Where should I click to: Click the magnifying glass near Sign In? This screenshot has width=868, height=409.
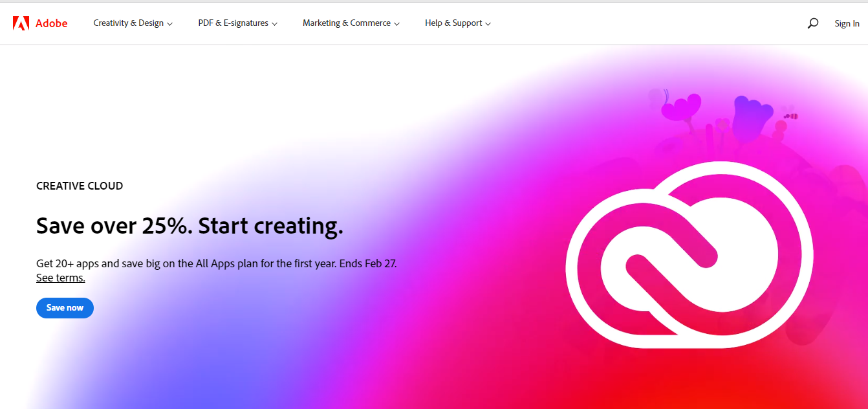tap(812, 23)
